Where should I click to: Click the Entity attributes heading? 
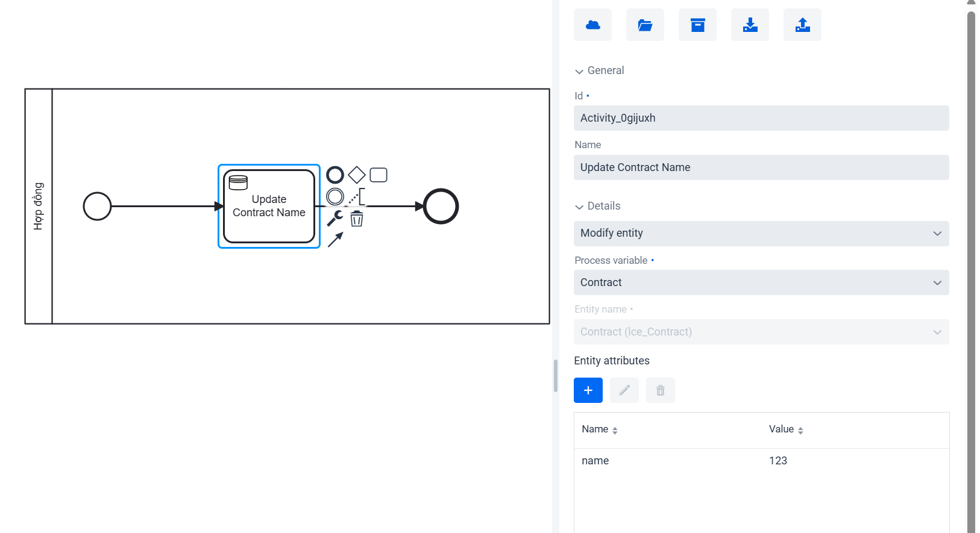pos(612,361)
